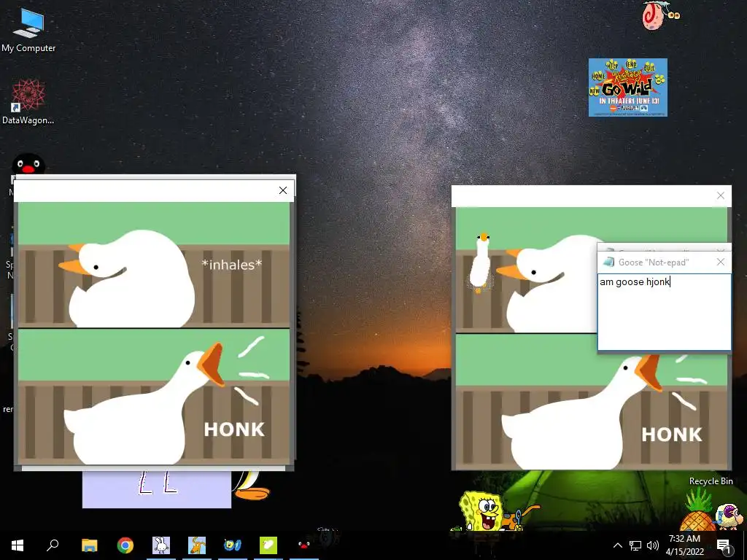This screenshot has width=747, height=560.
Task: Show hidden system tray icons
Action: point(617,545)
